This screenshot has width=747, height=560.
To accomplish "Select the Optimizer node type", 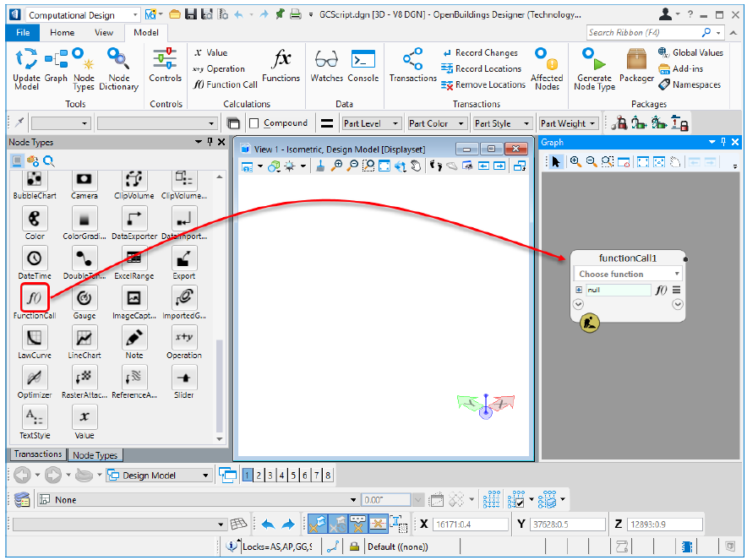I will pos(35,382).
